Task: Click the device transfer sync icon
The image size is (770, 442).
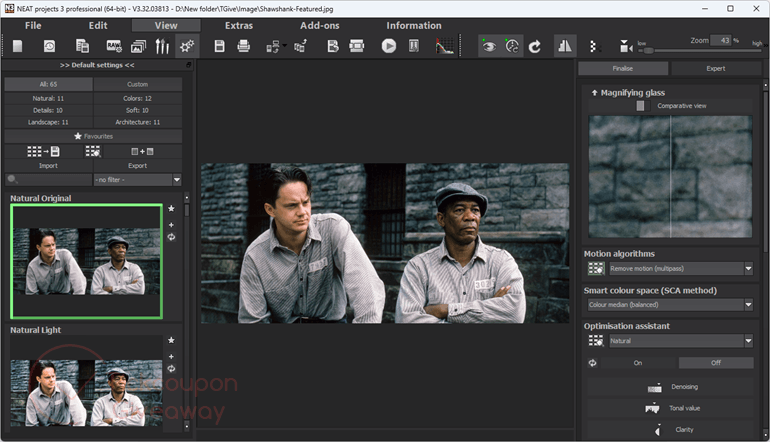Action: (273, 47)
